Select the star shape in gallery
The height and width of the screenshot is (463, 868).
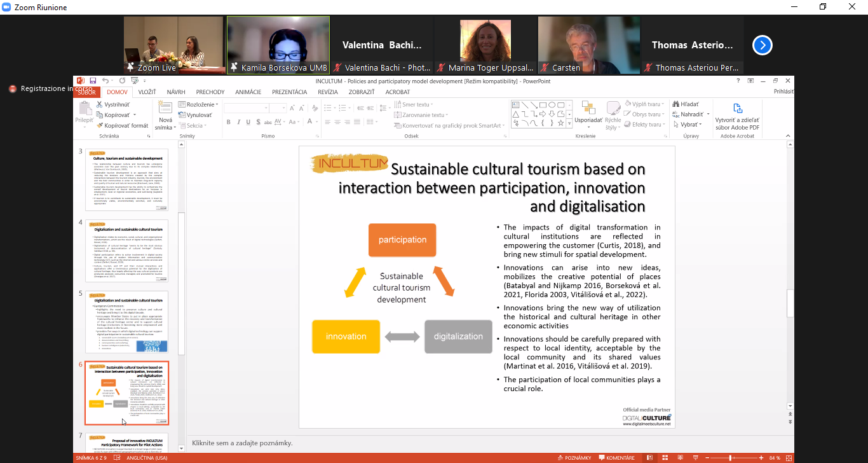point(561,123)
